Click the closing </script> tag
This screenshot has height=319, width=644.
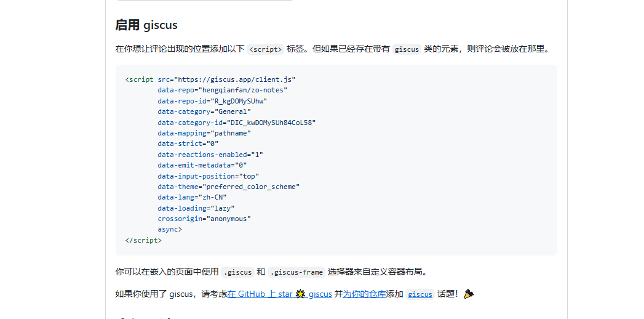[x=143, y=240]
